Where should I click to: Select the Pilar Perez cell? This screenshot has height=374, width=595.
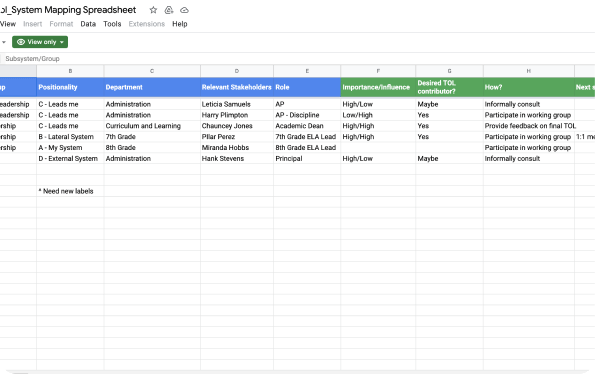point(237,137)
